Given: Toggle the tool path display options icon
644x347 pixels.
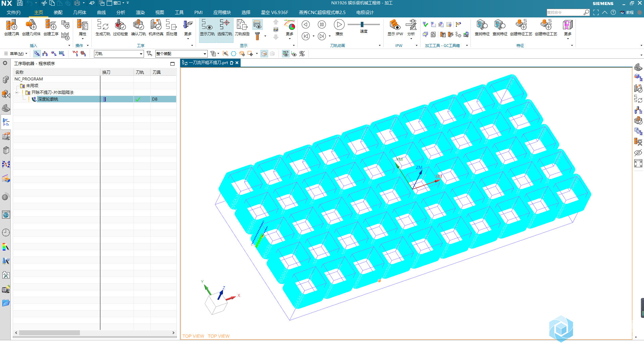Looking at the screenshot, I should tap(257, 24).
